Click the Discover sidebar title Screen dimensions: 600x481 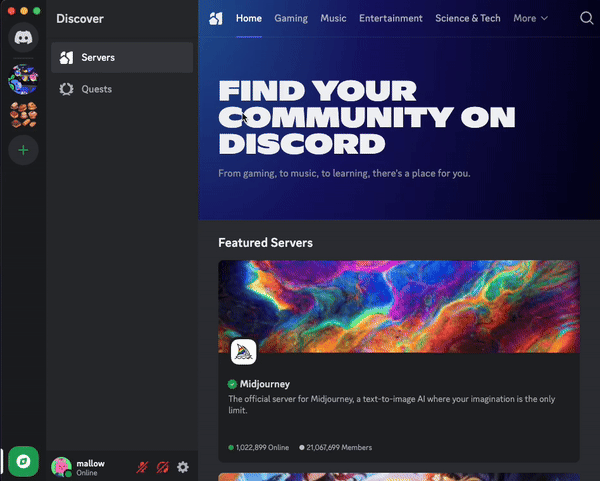pyautogui.click(x=80, y=19)
